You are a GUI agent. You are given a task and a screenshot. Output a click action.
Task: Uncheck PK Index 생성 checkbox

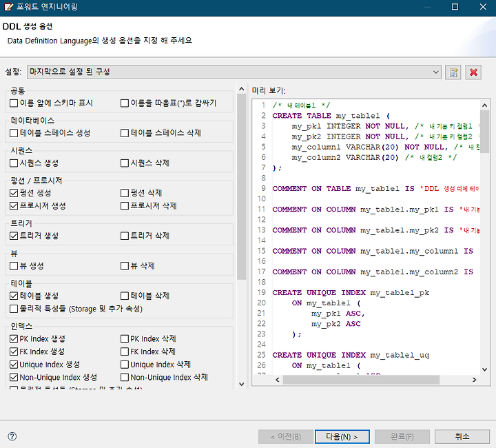click(14, 339)
